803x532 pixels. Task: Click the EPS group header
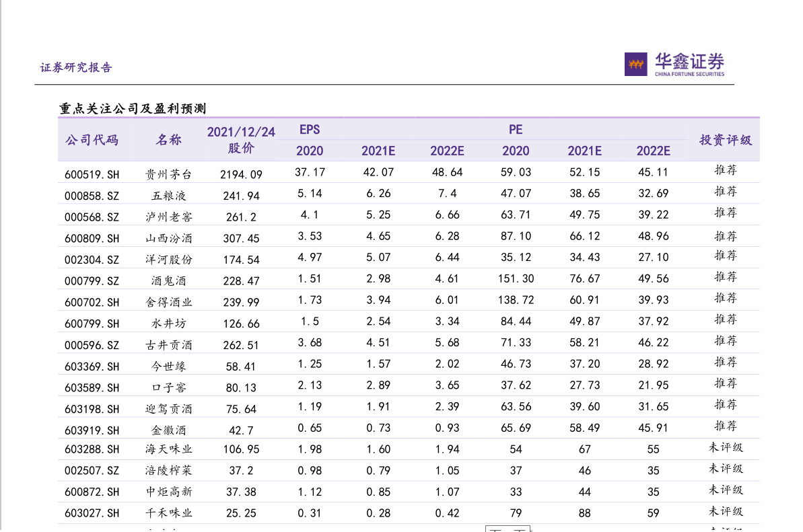coord(310,129)
